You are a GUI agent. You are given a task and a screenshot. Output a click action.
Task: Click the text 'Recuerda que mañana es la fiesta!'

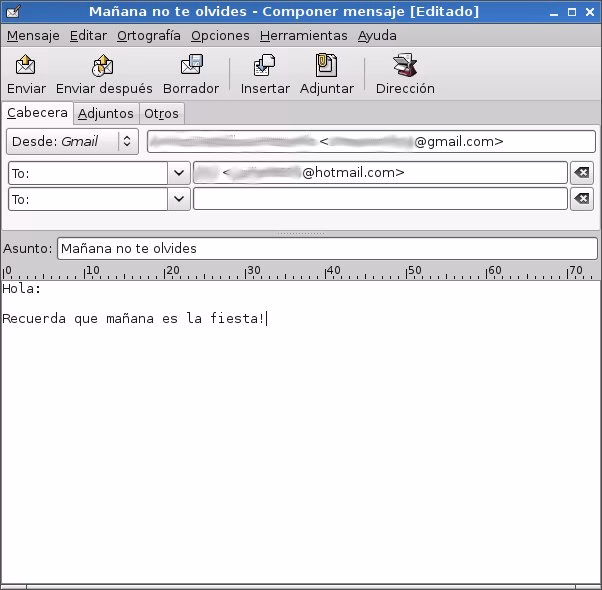(133, 319)
